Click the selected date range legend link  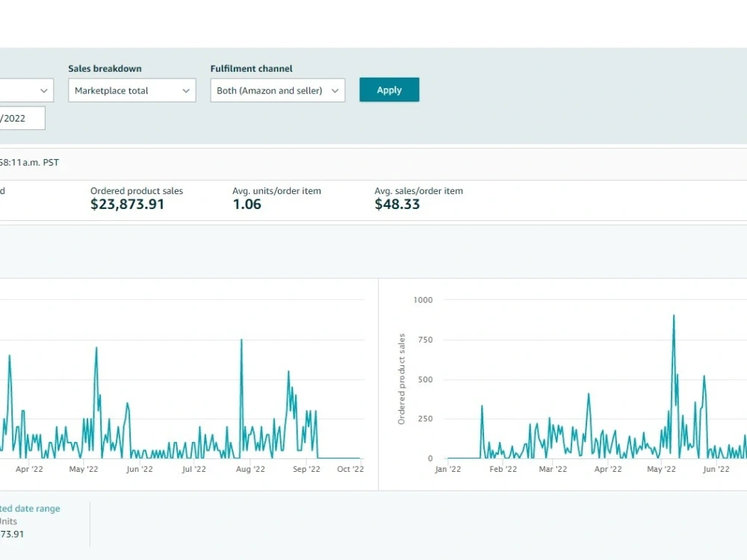(x=30, y=508)
